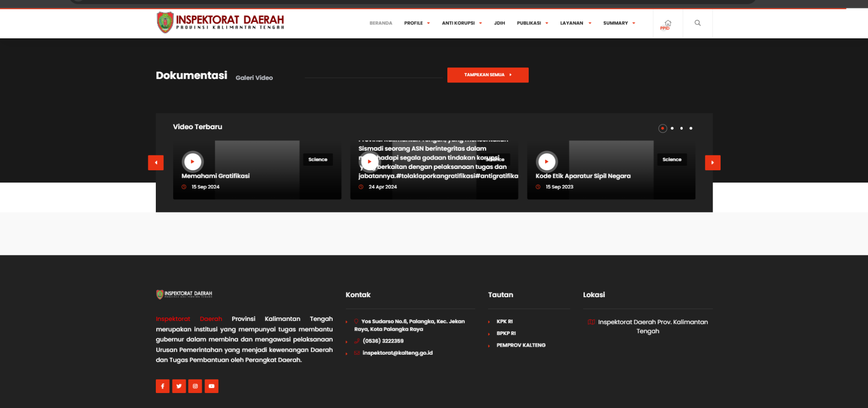The width and height of the screenshot is (868, 408).
Task: Open the PPID home icon
Action: (x=667, y=24)
